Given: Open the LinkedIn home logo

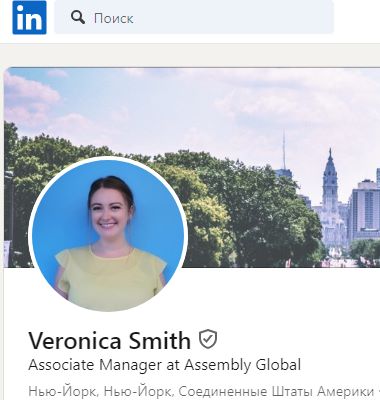Looking at the screenshot, I should point(29,17).
